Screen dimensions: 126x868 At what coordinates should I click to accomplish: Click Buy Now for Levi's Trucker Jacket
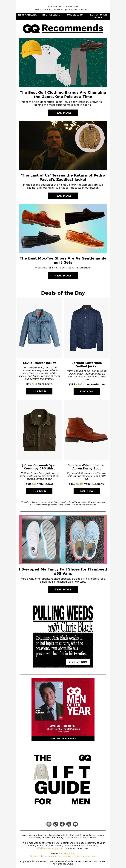(39, 391)
